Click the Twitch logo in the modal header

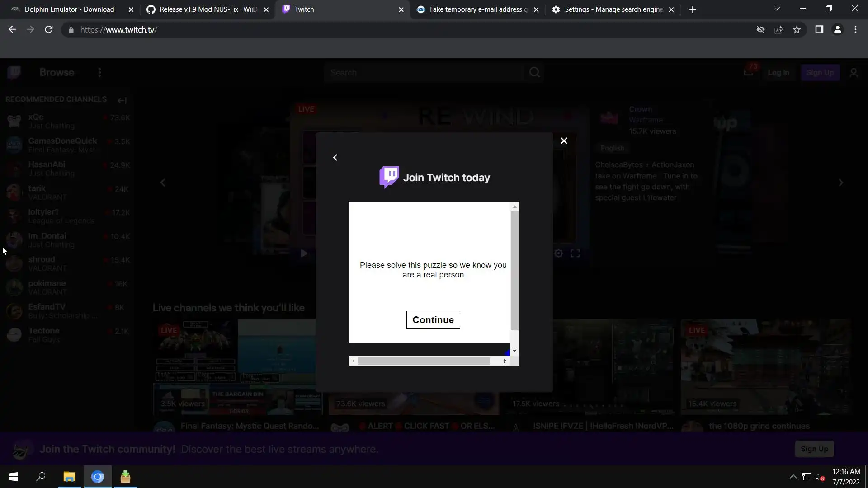tap(389, 177)
